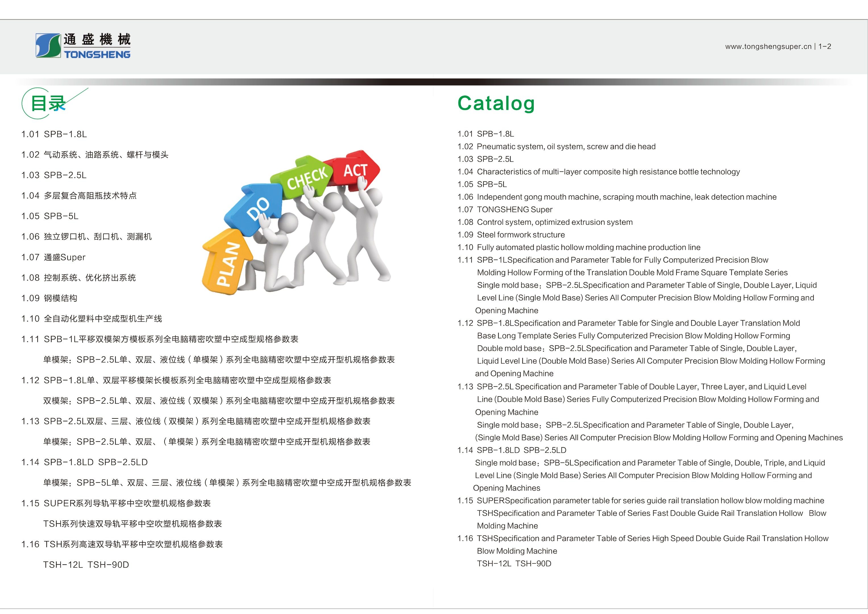Click entry 1.09 Steel formwork structure
Viewport: 868px width, 614px height.
coord(511,235)
